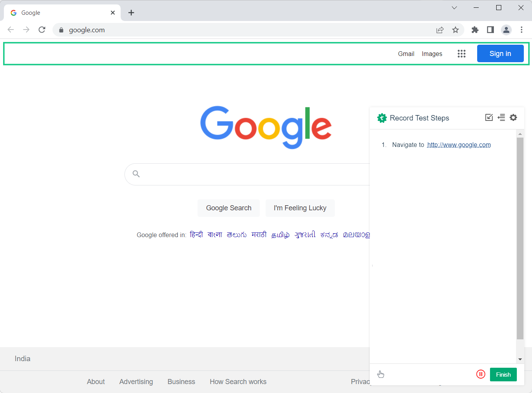Finish recording test steps
The image size is (532, 393).
coord(503,375)
